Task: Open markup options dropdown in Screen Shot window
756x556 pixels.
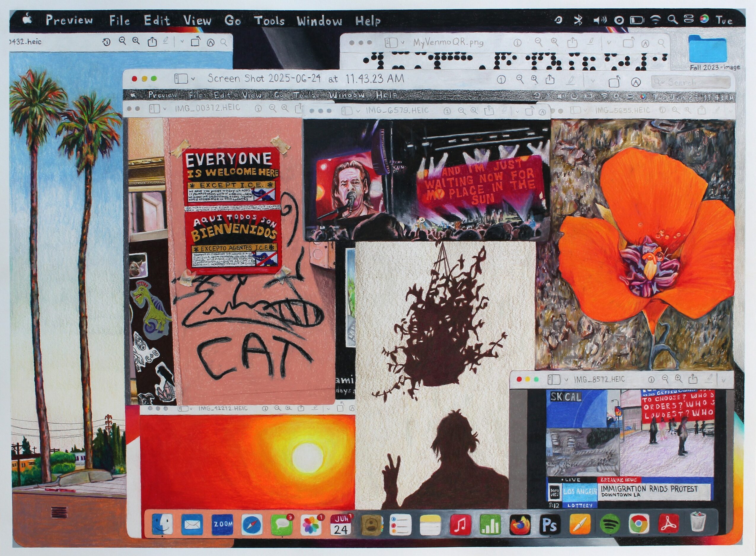Action: tap(593, 81)
